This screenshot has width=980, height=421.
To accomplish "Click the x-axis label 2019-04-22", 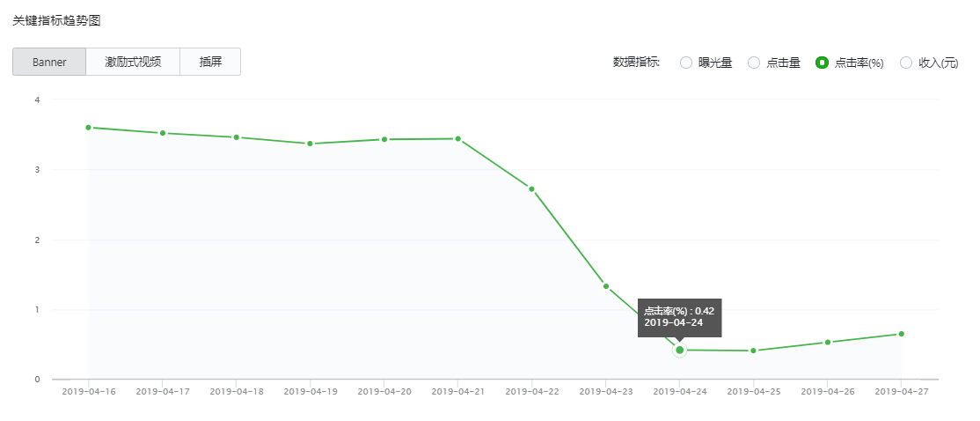I will click(x=532, y=392).
